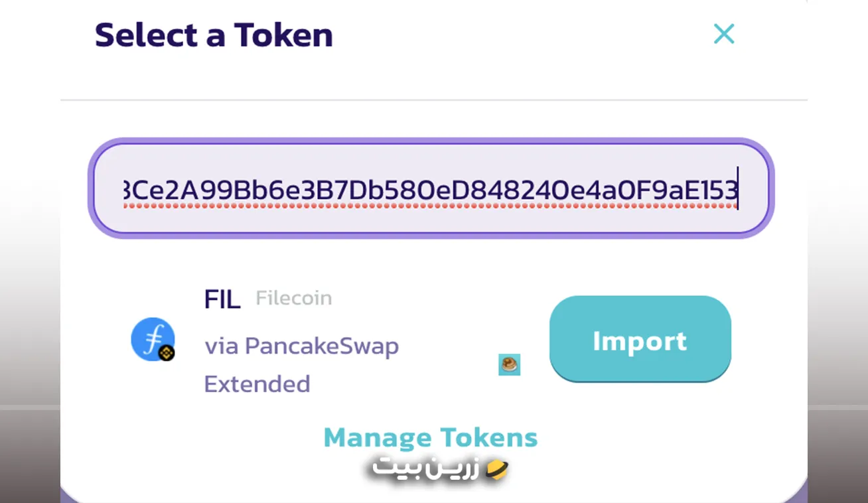Screen dimensions: 868x503
Task: Close the Select a Token dialog
Action: 724,34
